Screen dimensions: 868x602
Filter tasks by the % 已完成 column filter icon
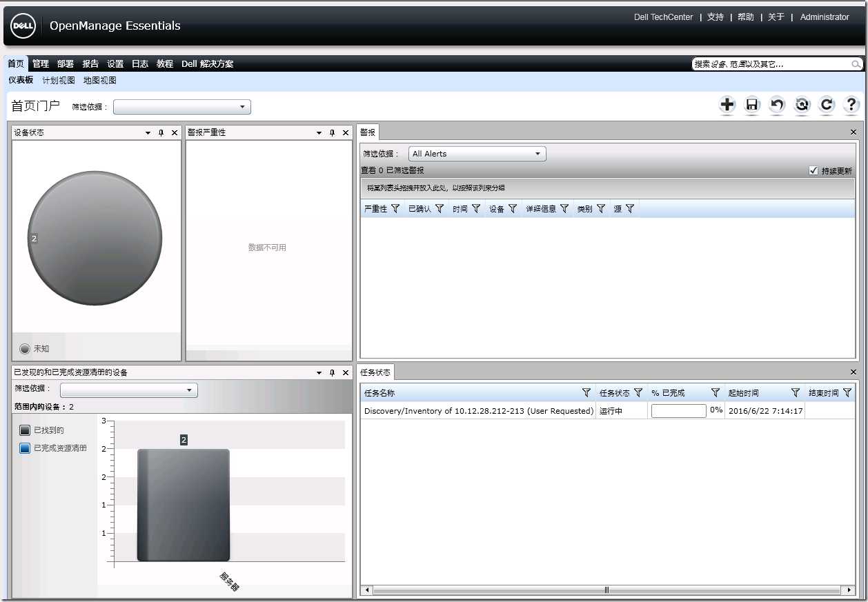716,392
